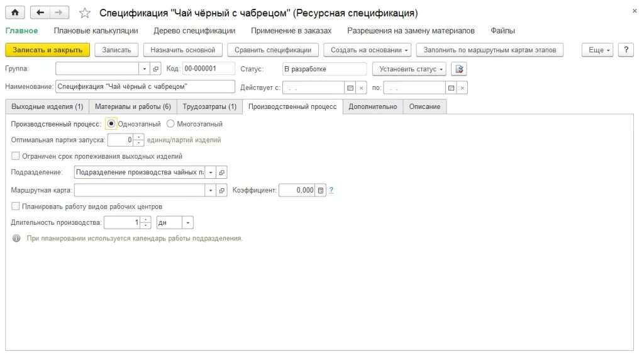
Task: Select the Производственный процесс tab
Action: pyautogui.click(x=292, y=106)
